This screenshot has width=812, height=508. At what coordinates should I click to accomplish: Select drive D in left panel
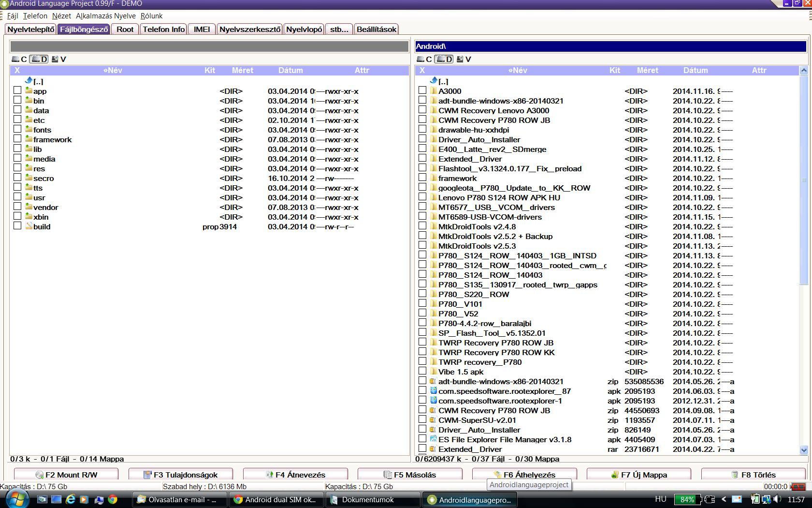click(x=39, y=59)
